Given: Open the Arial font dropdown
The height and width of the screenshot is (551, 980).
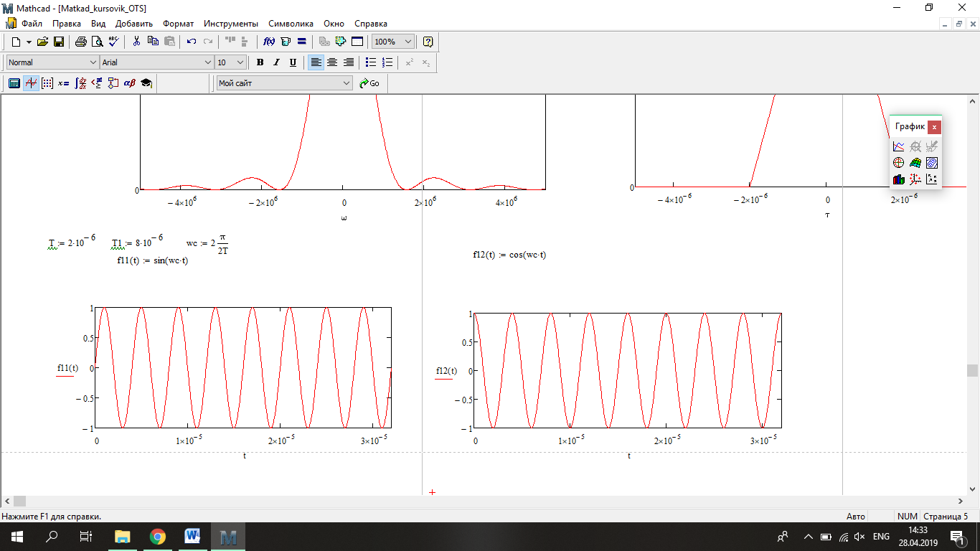Looking at the screenshot, I should click(208, 62).
